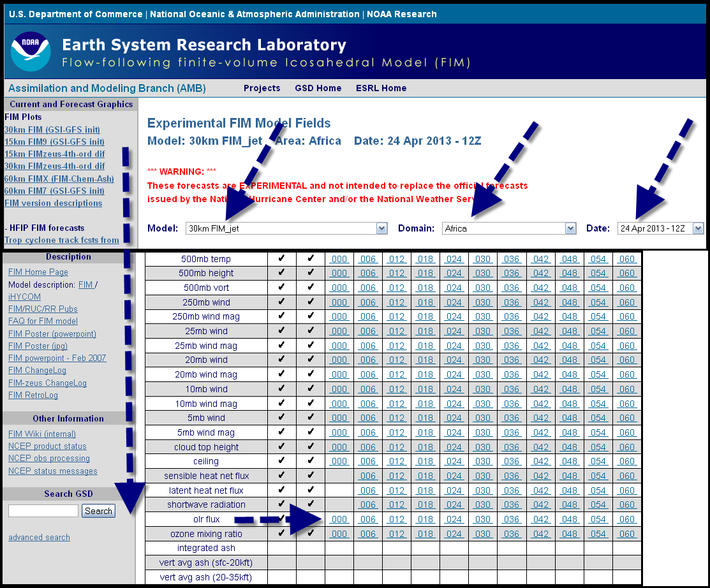Click the 'vert avg ash (sfc-20kft)' row label
This screenshot has width=710, height=588.
pyautogui.click(x=206, y=562)
